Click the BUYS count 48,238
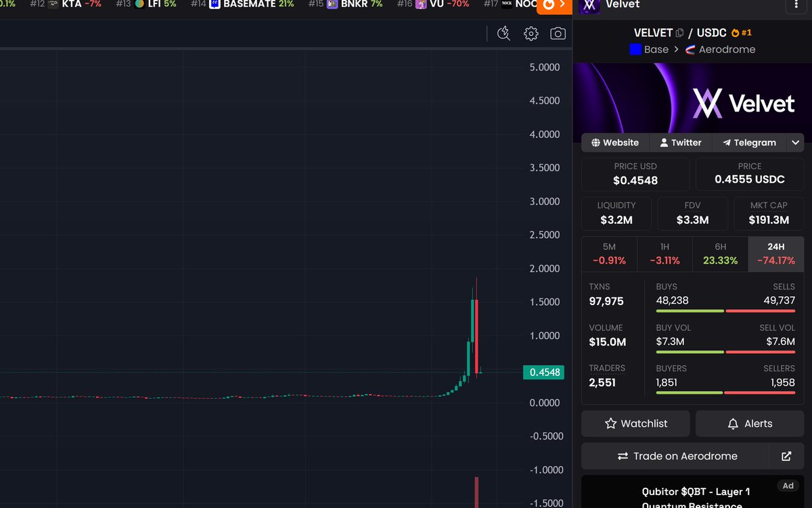 pos(672,300)
